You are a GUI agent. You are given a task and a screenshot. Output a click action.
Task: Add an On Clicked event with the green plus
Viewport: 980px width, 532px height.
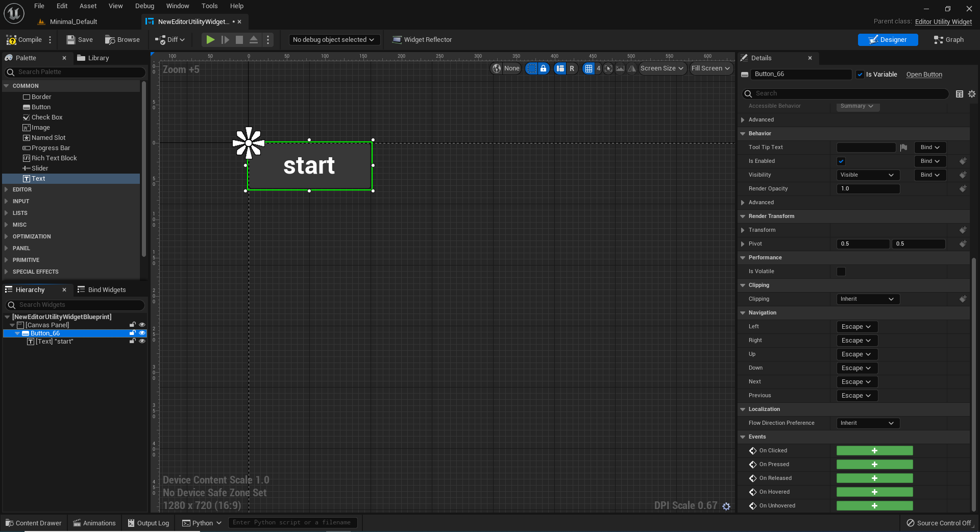pyautogui.click(x=874, y=450)
